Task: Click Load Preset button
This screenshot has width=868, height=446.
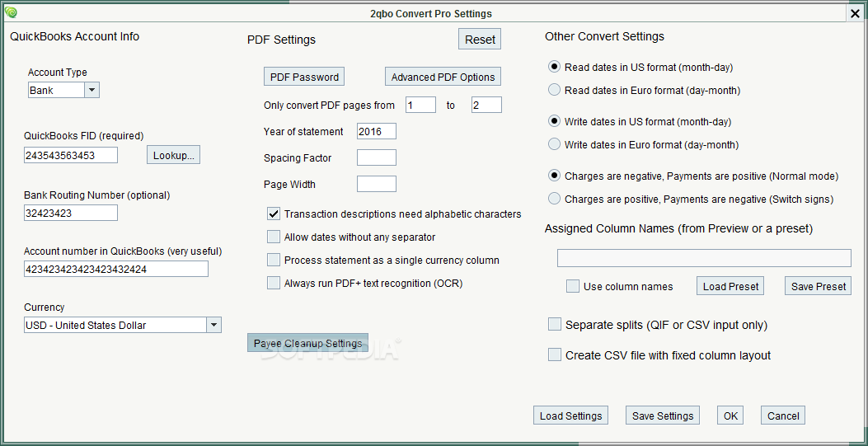Action: pos(730,286)
